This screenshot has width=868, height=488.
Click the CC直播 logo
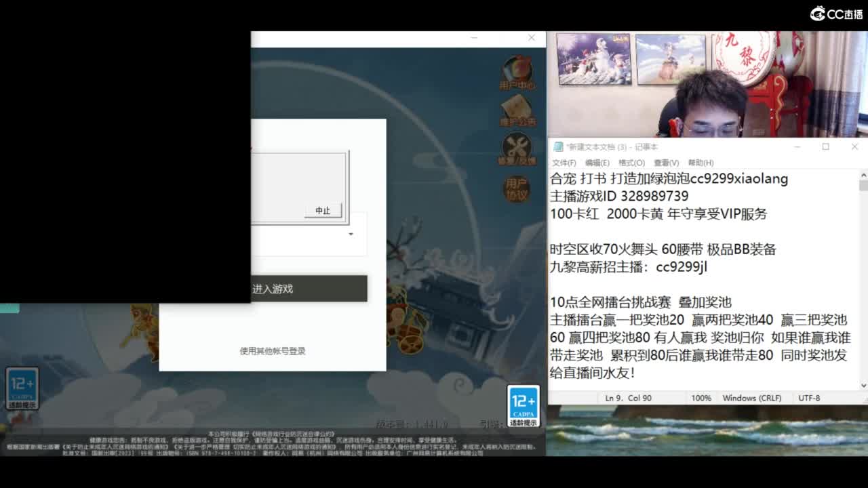[x=836, y=14]
